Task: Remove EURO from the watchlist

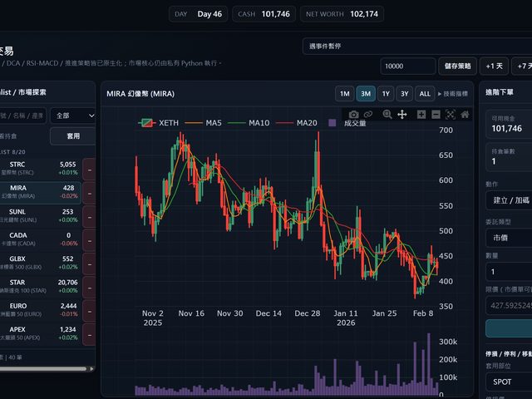Action: point(90,311)
